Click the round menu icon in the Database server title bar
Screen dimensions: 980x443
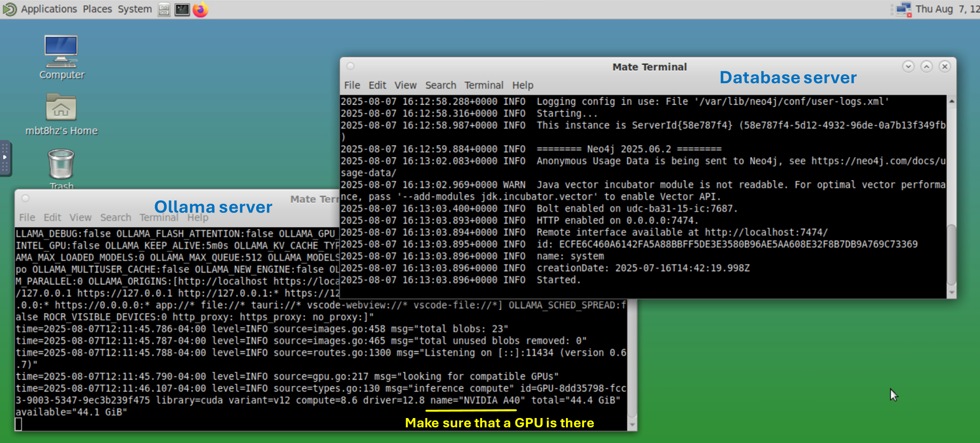pos(350,66)
